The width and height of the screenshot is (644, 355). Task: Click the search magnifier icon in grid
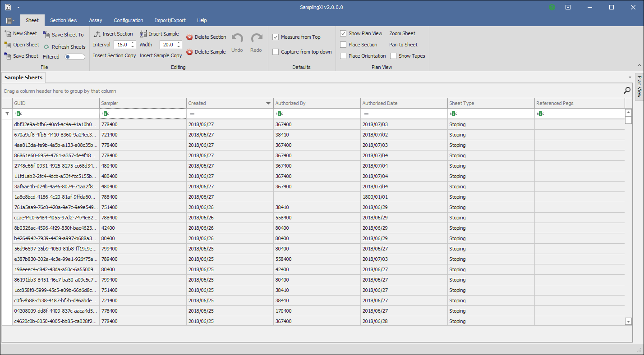coord(627,91)
